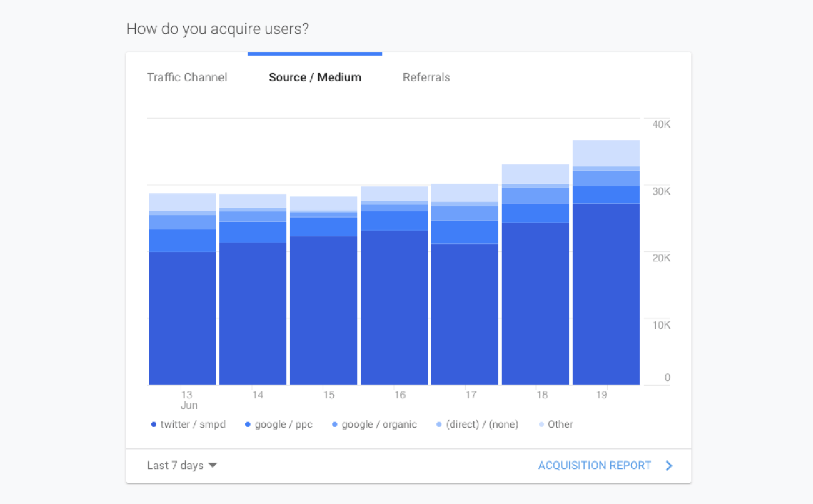Click the Other legend dot
813x504 pixels.
(541, 424)
